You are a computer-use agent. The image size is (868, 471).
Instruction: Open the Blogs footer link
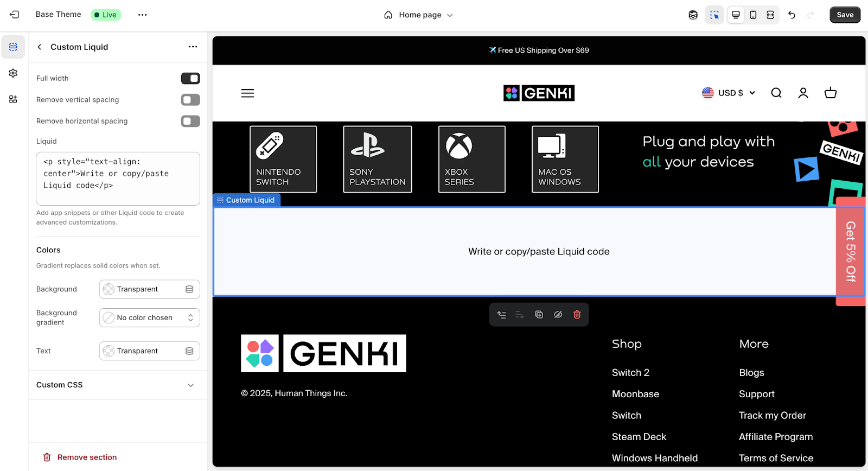[x=751, y=373]
